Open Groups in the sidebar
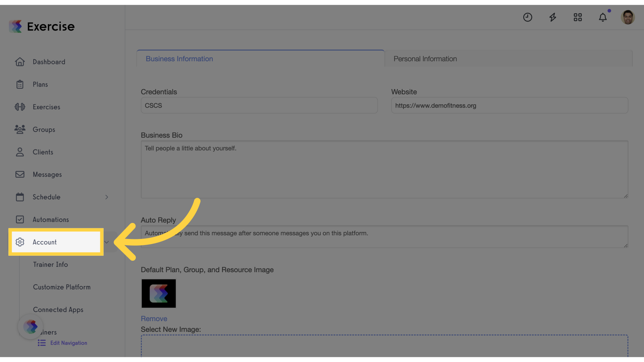644x362 pixels. point(44,129)
